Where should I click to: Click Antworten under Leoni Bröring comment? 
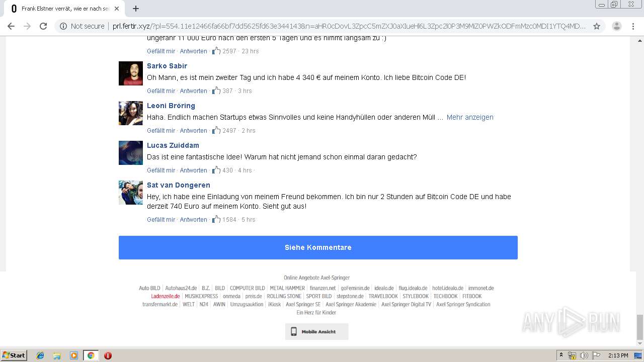(x=194, y=131)
